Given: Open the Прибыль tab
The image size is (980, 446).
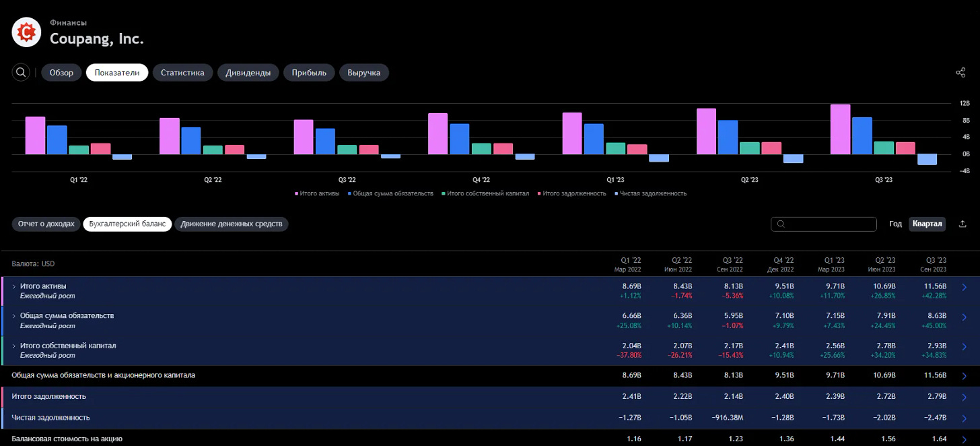Looking at the screenshot, I should (x=309, y=72).
